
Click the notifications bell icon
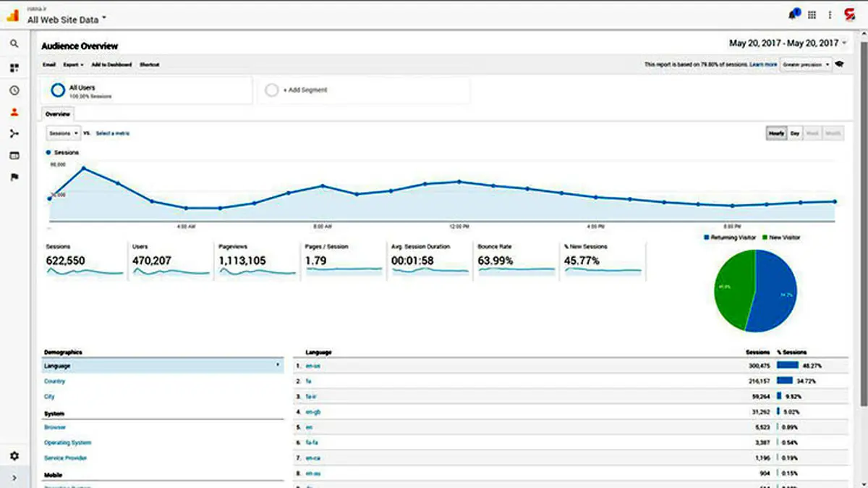(x=793, y=14)
